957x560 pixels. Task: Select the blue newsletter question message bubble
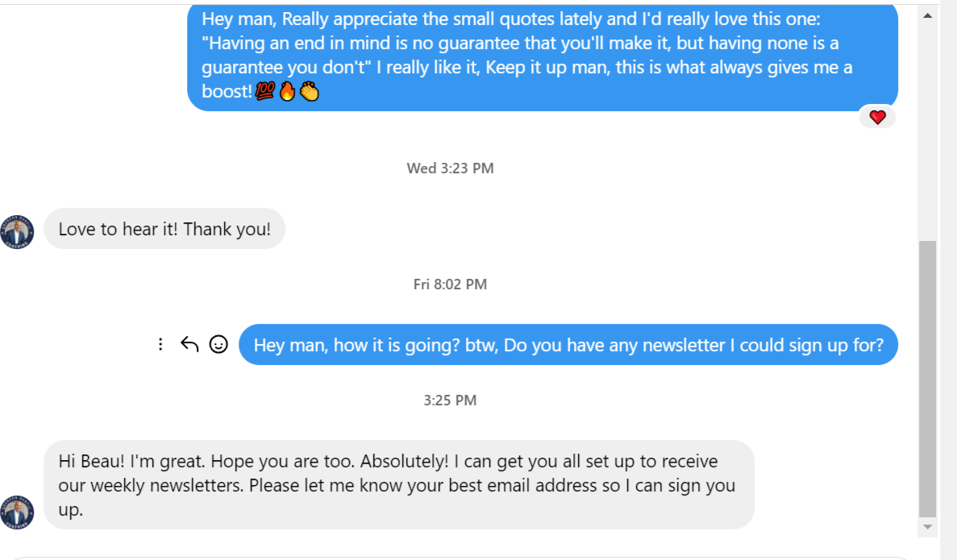[568, 344]
